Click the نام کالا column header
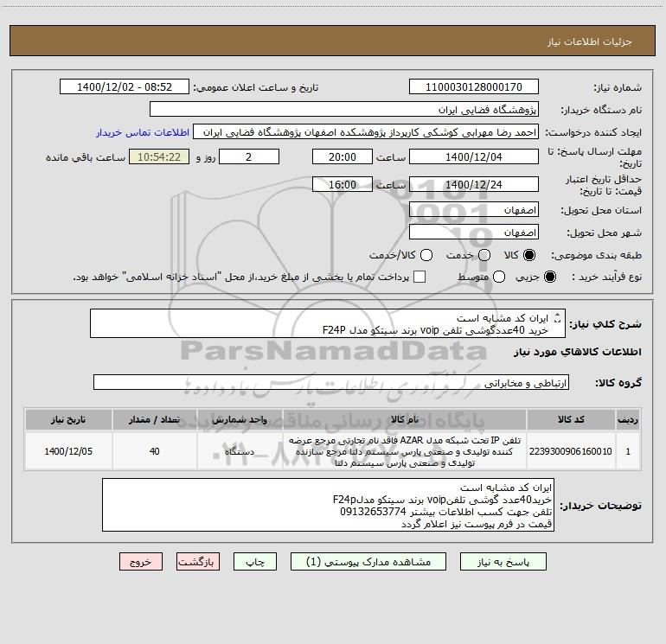The image size is (666, 644). pyautogui.click(x=405, y=419)
